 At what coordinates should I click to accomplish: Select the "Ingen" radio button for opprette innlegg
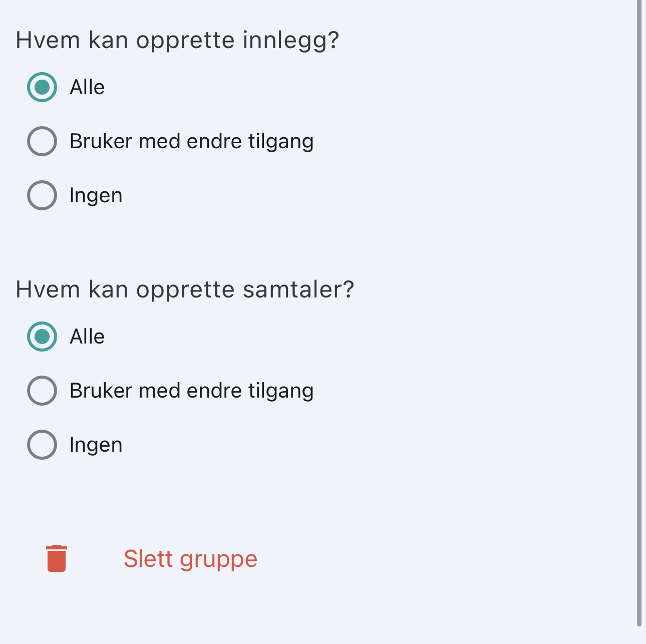point(42,195)
